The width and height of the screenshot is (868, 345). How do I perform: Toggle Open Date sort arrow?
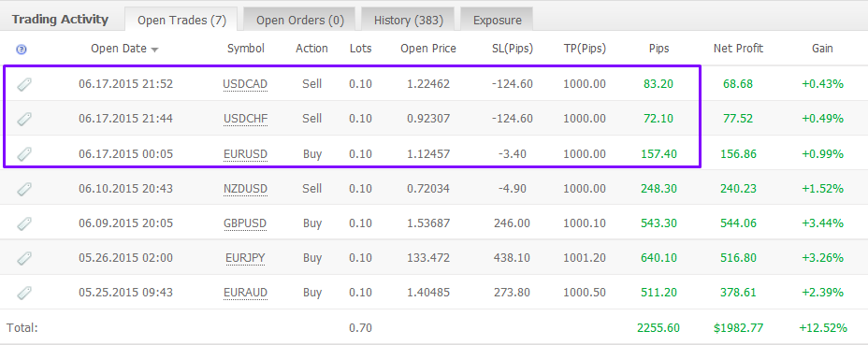(154, 50)
